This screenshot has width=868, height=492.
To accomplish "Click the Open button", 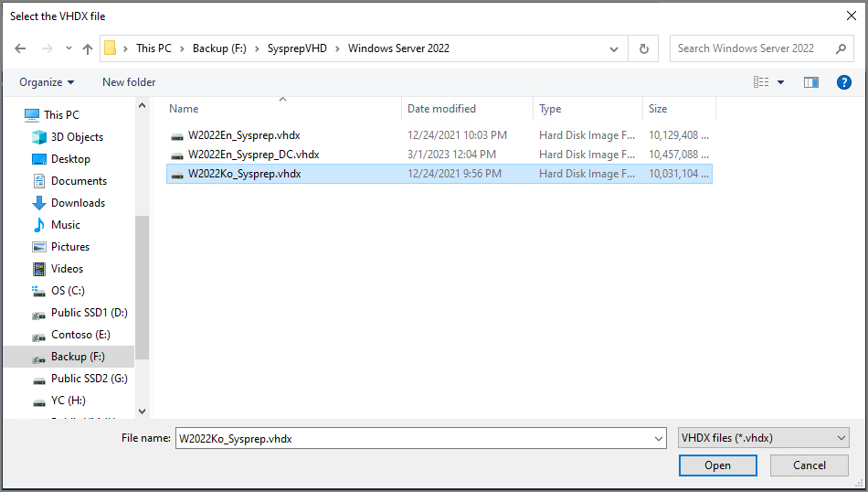I will click(717, 465).
